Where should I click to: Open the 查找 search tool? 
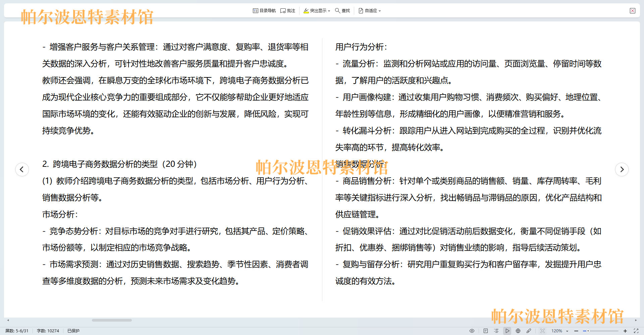coord(342,11)
